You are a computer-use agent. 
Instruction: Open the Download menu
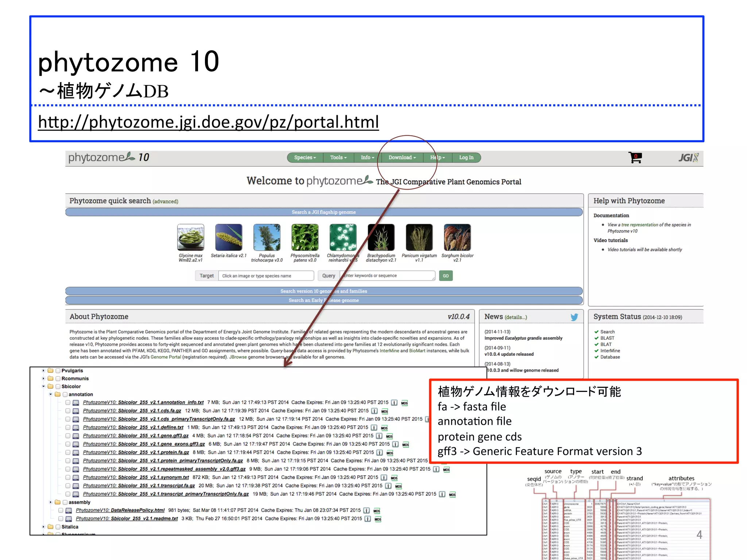[402, 157]
